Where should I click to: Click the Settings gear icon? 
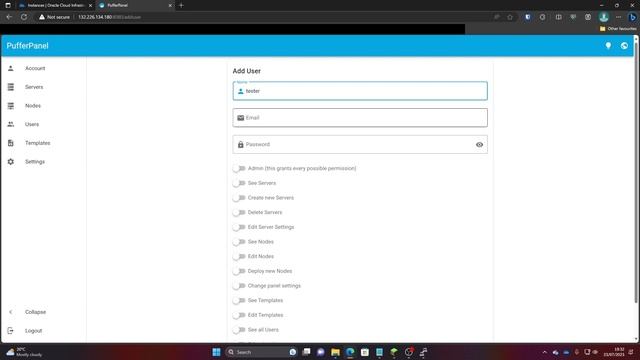tap(11, 162)
